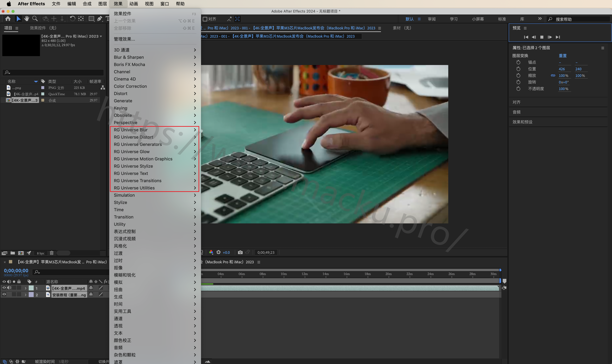Select the Pan Behind anchor point tool
The image size is (612, 364).
pos(81,19)
